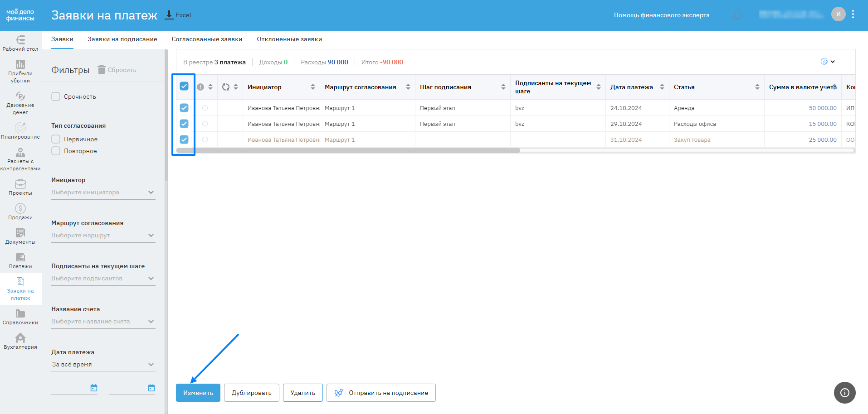Go to Движение денег section
868x414 pixels.
point(20,96)
